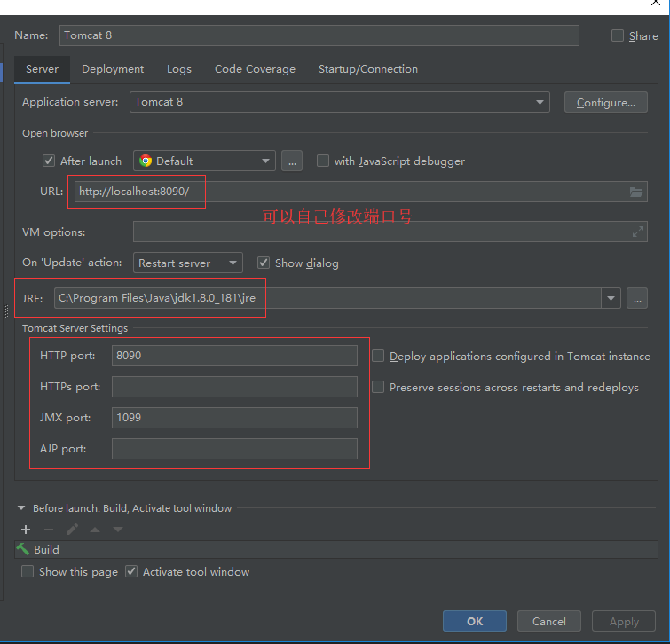Check the Show this page checkbox
The width and height of the screenshot is (670, 644).
(x=28, y=571)
